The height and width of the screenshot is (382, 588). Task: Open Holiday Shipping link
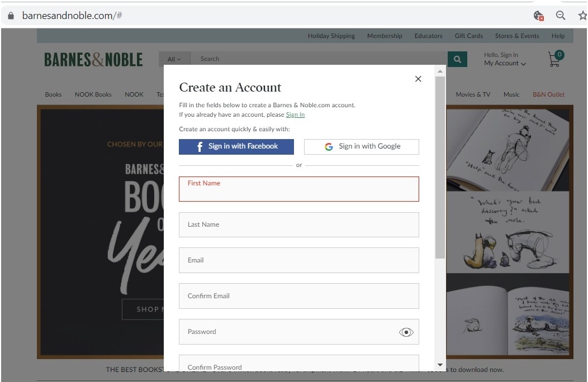(x=331, y=36)
